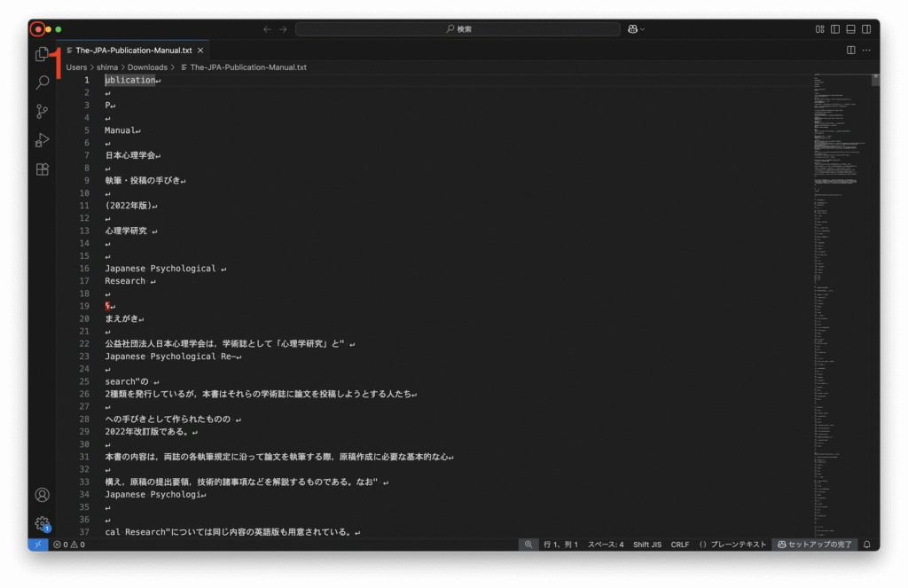Image resolution: width=908 pixels, height=588 pixels.
Task: Toggle the secondary side bar
Action: click(866, 29)
